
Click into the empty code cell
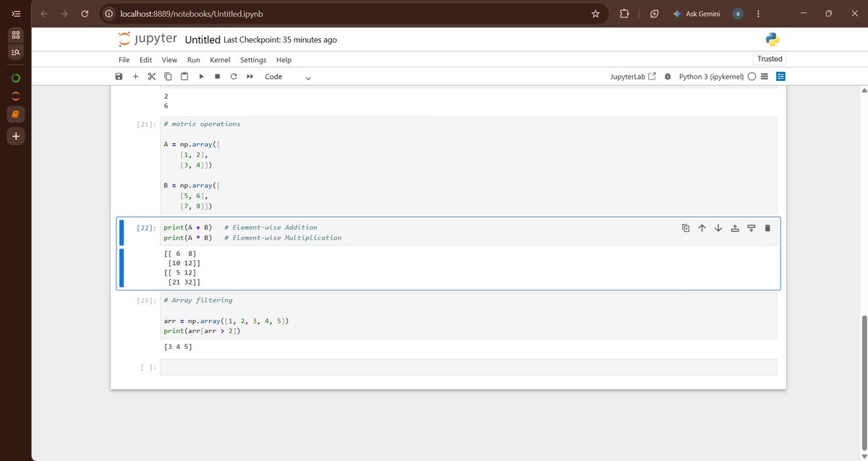pyautogui.click(x=469, y=367)
